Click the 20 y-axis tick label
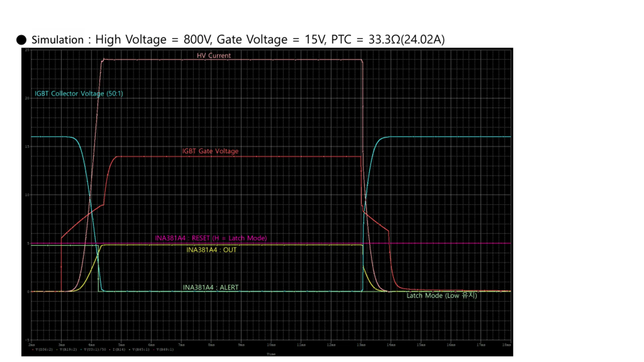 click(x=27, y=98)
